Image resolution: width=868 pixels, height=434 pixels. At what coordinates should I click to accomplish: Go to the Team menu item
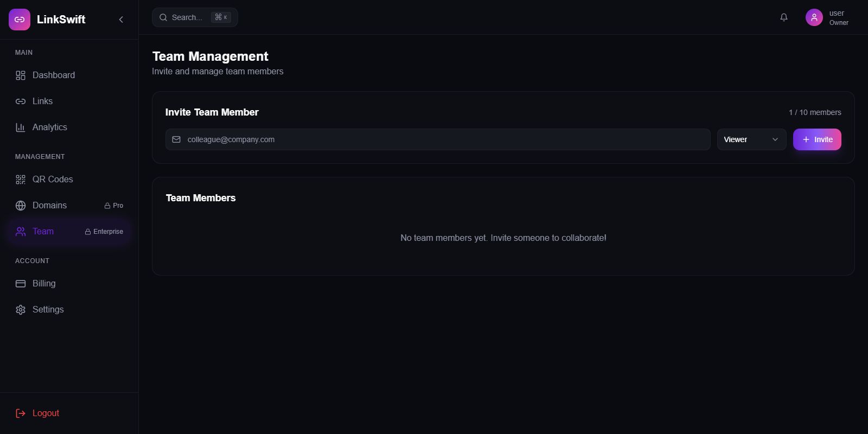[43, 232]
